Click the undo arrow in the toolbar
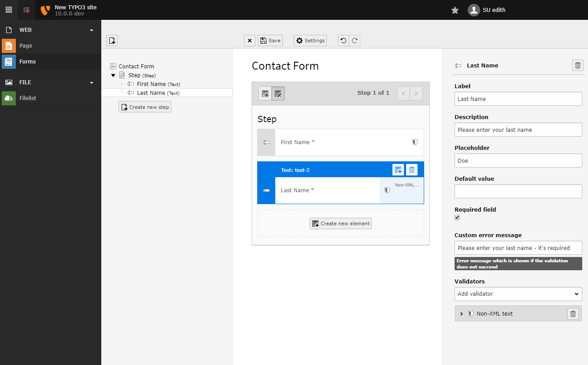Screen dimensions: 588x365 (x=343, y=40)
